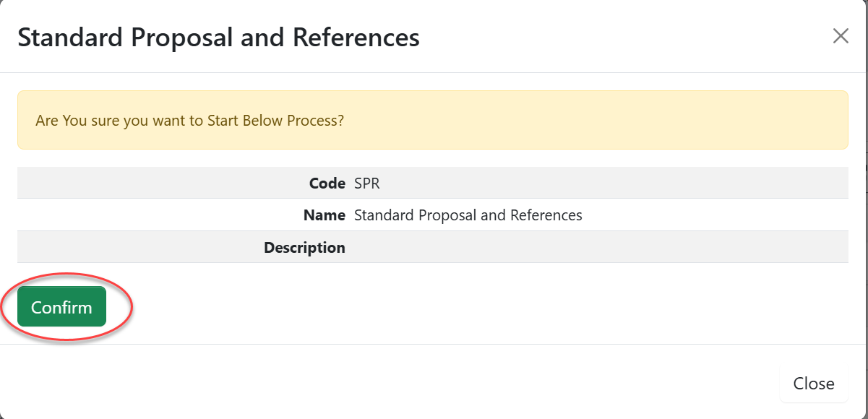The height and width of the screenshot is (419, 868).
Task: Click the word "Standard" in the dialog title
Action: [x=69, y=37]
